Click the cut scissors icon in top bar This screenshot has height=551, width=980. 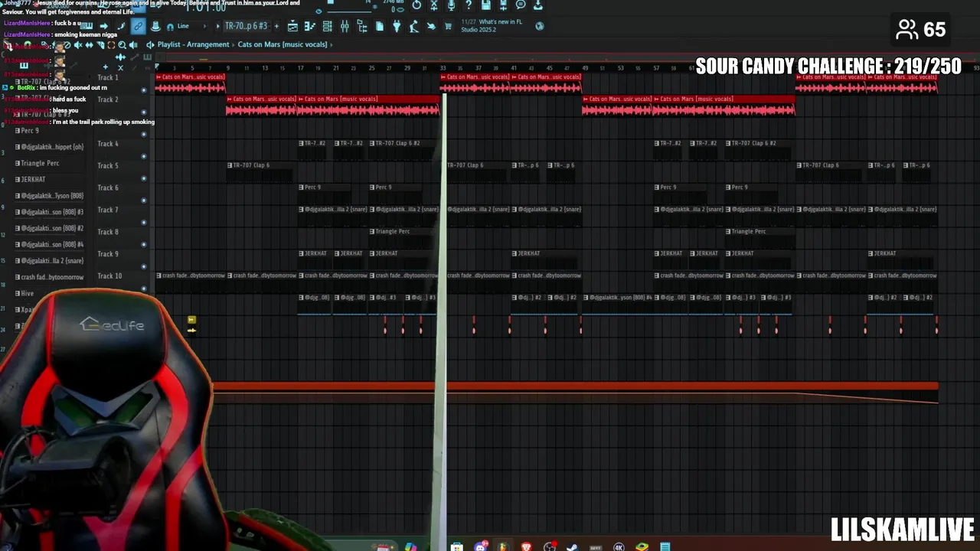pos(434,5)
